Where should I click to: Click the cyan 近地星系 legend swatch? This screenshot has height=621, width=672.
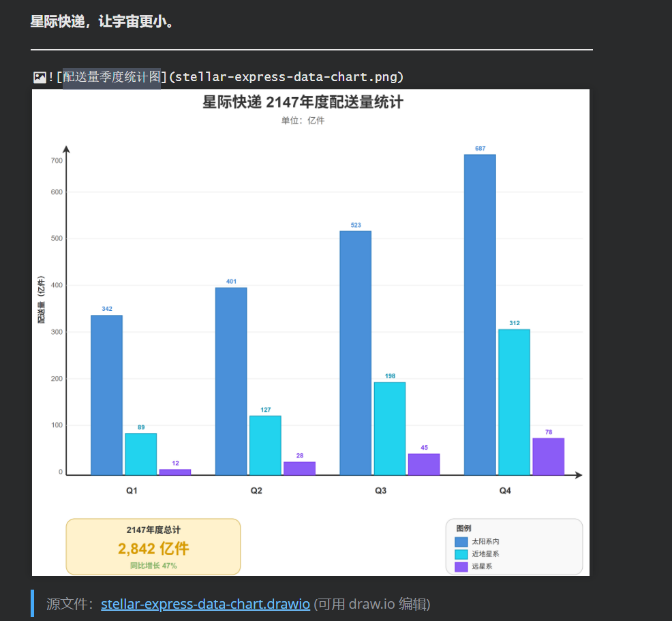[461, 555]
